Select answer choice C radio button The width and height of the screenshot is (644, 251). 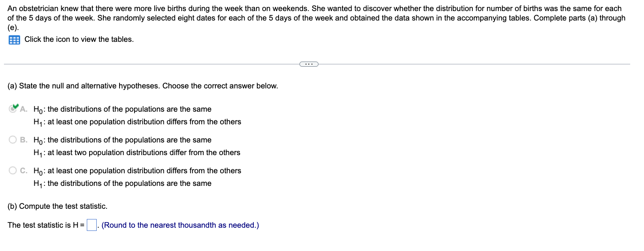coord(12,170)
